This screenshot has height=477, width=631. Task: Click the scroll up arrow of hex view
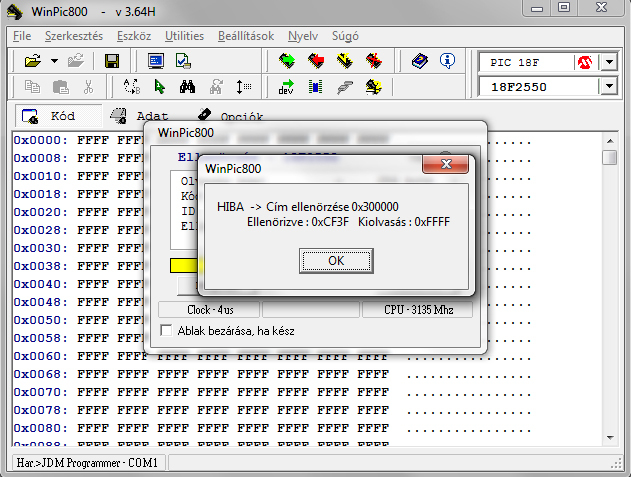[610, 141]
